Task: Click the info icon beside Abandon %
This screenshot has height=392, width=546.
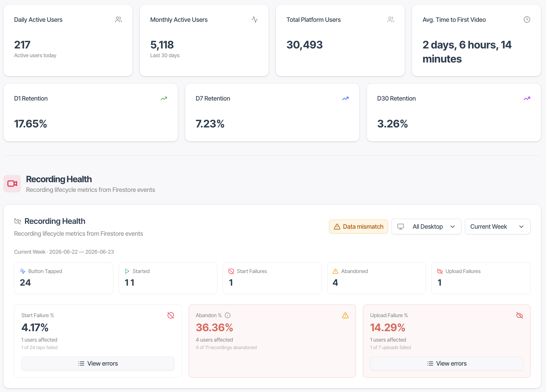Action: coord(227,315)
